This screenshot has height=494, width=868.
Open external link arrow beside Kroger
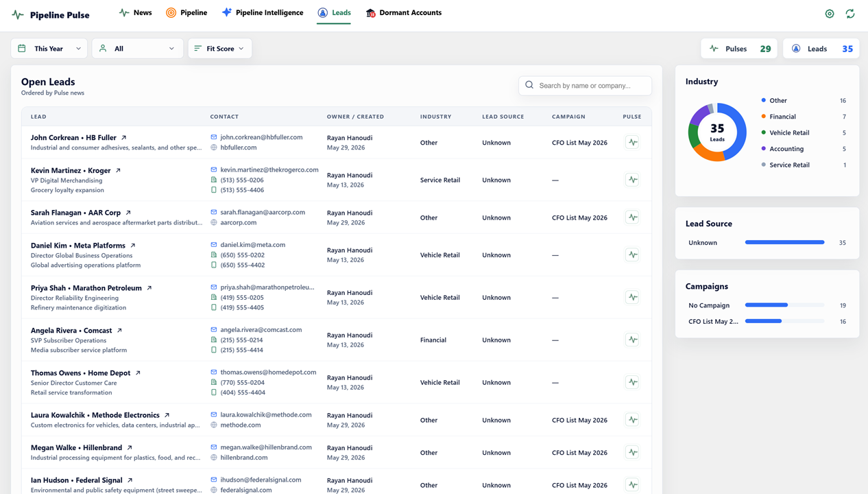(x=118, y=170)
